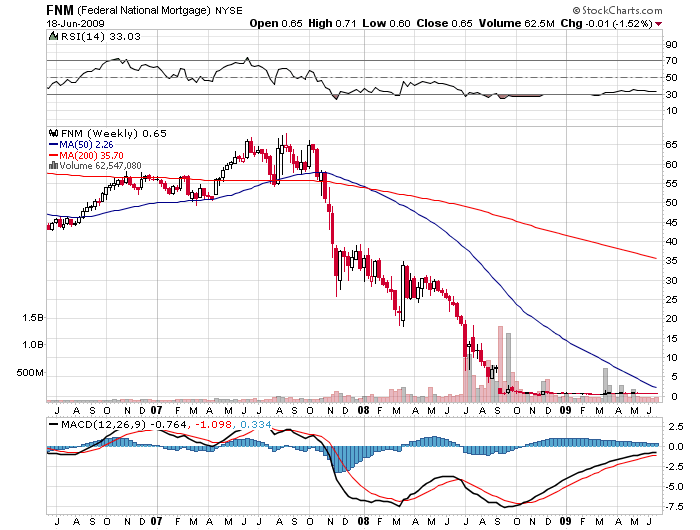This screenshot has width=700, height=530.
Task: Click the 35 label on price axis
Action: 671,261
